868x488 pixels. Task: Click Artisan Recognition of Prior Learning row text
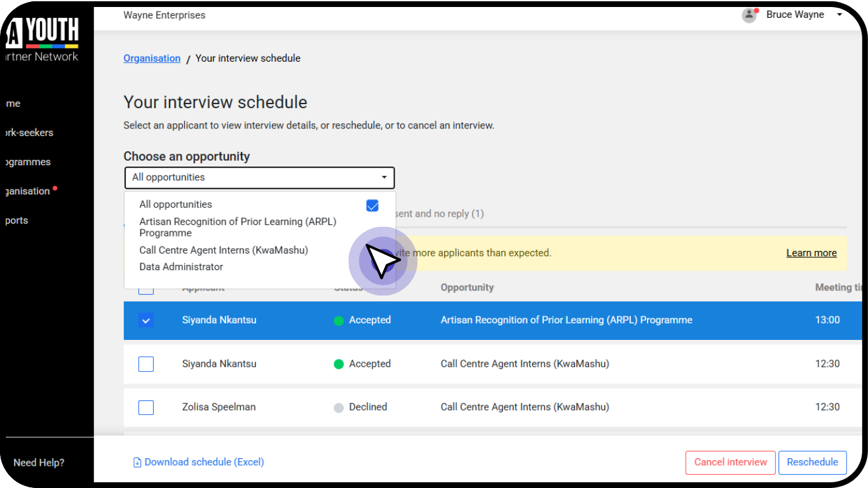click(566, 320)
